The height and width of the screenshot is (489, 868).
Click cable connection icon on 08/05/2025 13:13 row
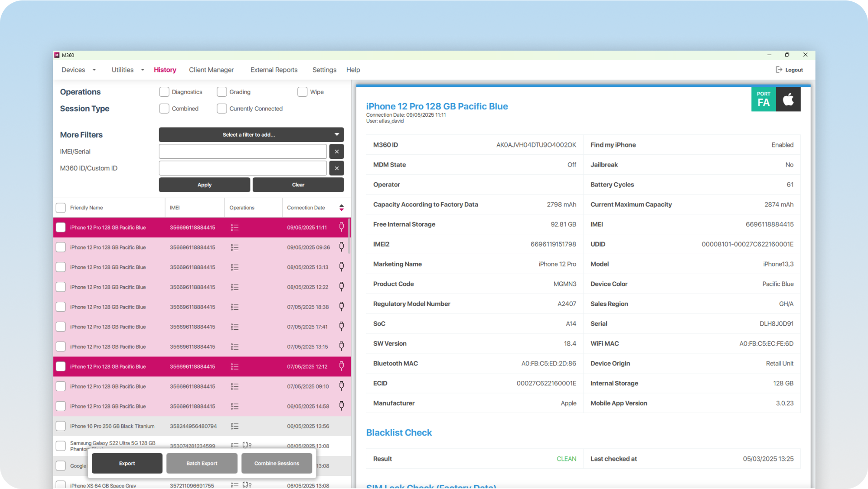(341, 267)
